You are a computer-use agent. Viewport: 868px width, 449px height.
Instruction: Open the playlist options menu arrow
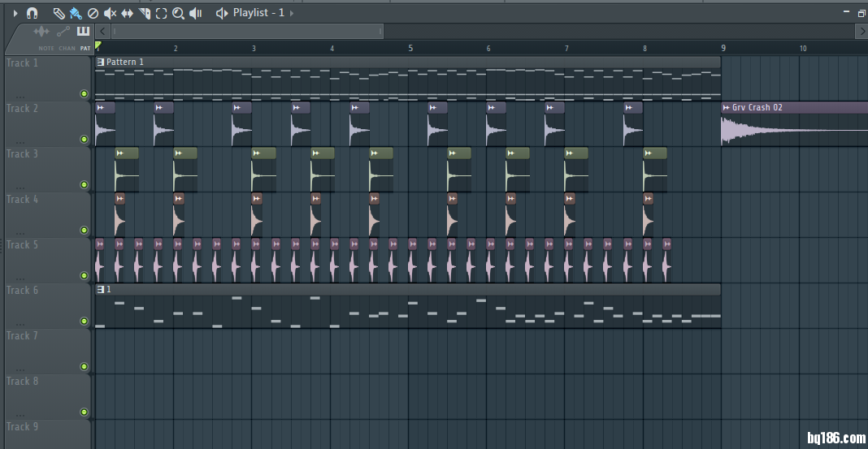point(15,13)
